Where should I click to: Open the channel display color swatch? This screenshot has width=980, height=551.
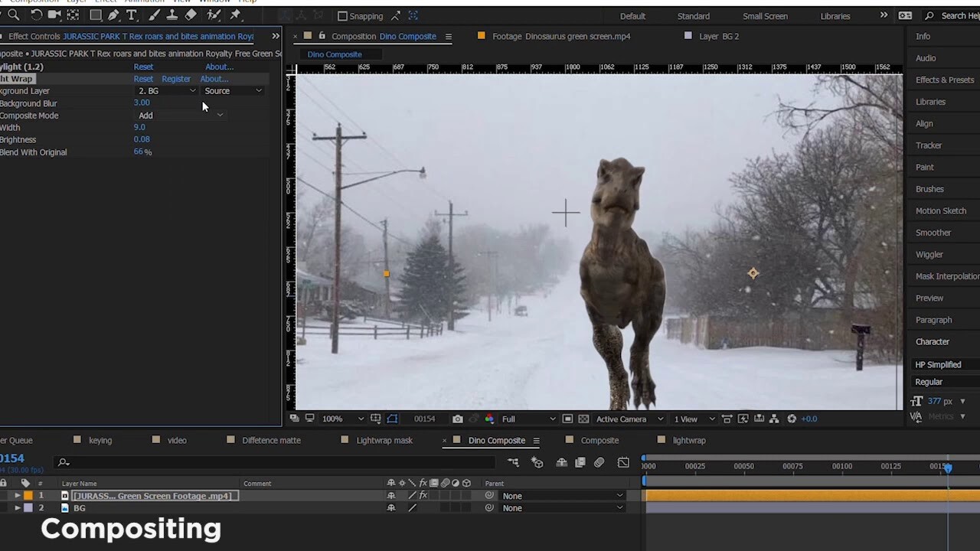click(489, 419)
